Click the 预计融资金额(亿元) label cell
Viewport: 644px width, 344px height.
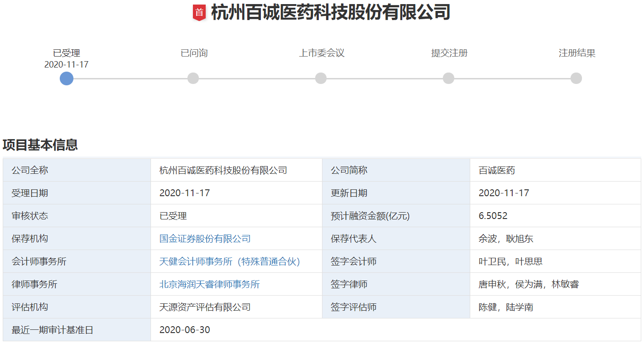[x=396, y=216]
